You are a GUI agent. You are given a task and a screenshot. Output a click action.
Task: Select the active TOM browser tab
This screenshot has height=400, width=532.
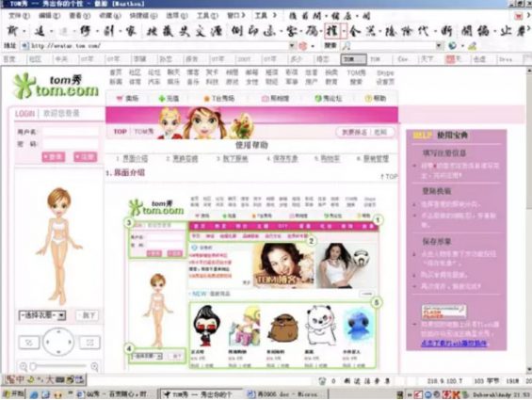353,59
